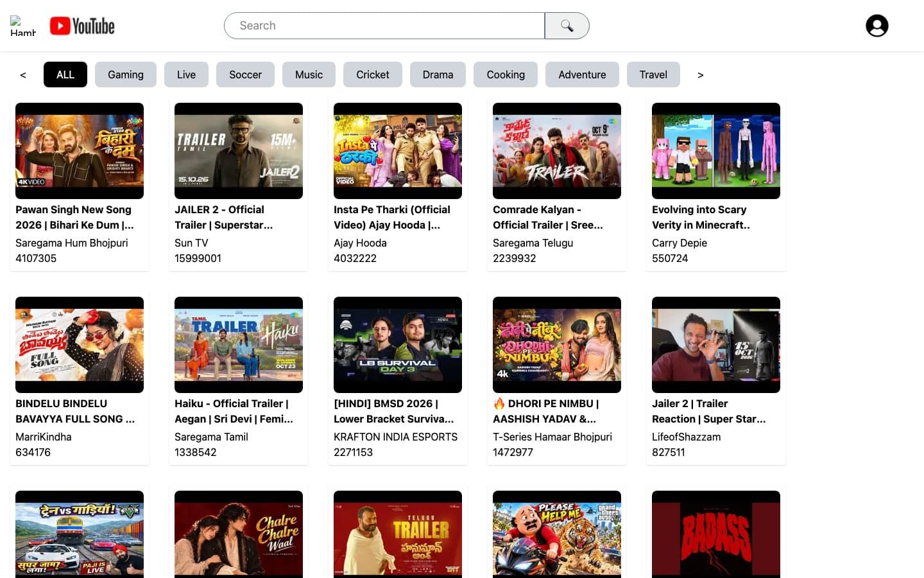Viewport: 924px width, 578px height.
Task: Filter videos by Drama
Action: tap(438, 74)
